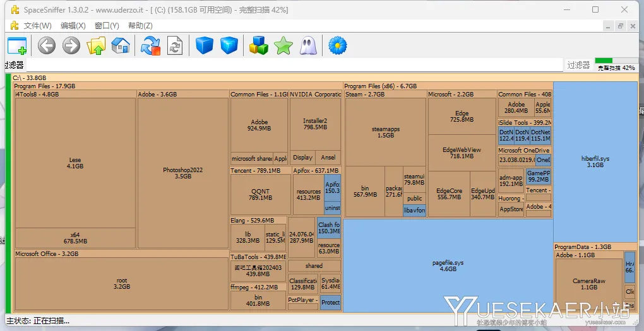
Task: Click the 过滤器 button on the right
Action: (578, 65)
